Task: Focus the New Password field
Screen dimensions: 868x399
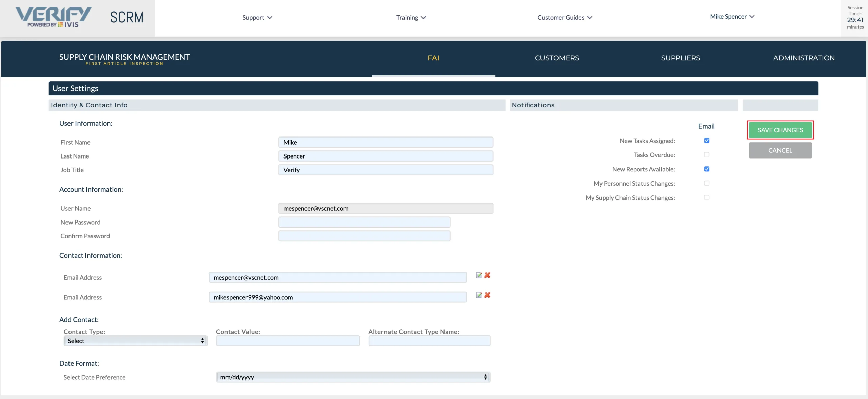Action: [364, 222]
